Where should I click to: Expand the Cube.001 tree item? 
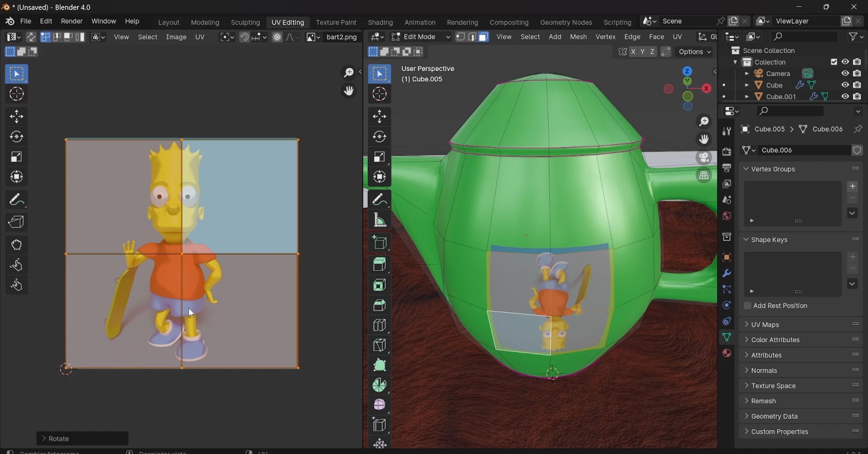746,96
